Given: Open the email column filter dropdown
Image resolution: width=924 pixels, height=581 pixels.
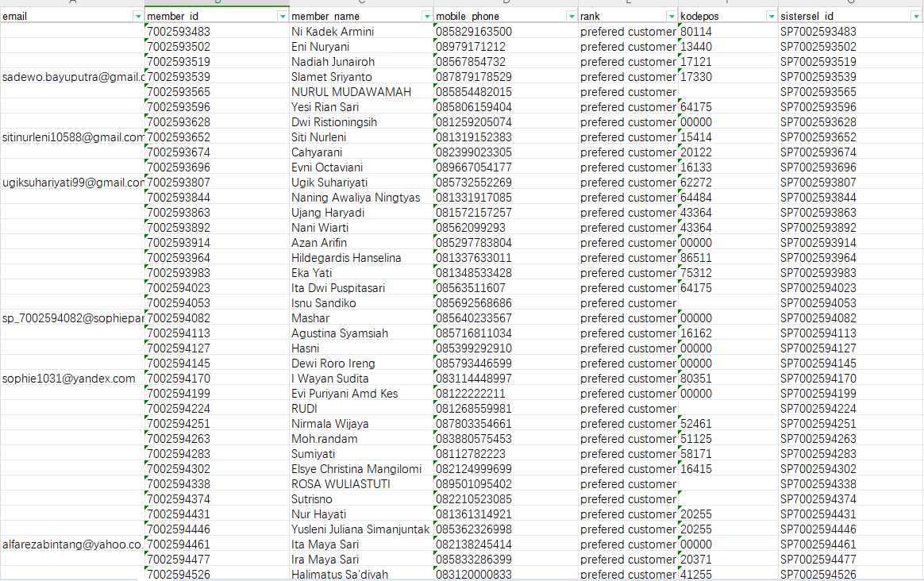Looking at the screenshot, I should [138, 17].
